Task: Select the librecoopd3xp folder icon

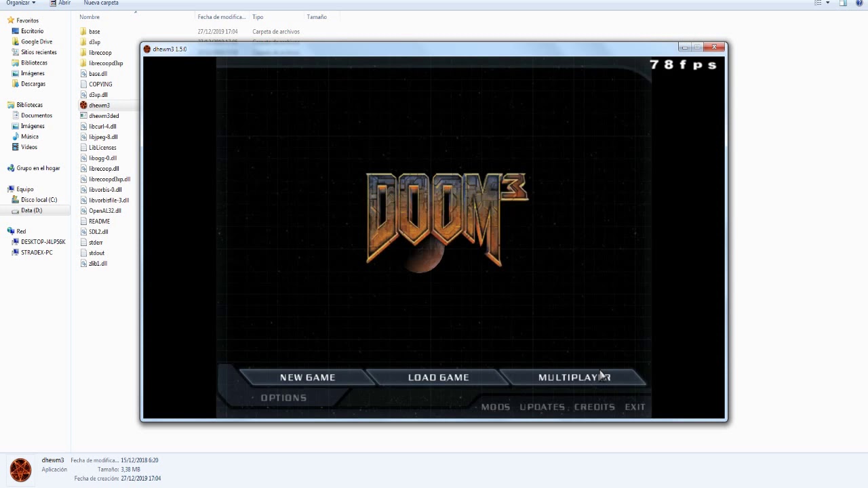Action: click(x=83, y=63)
